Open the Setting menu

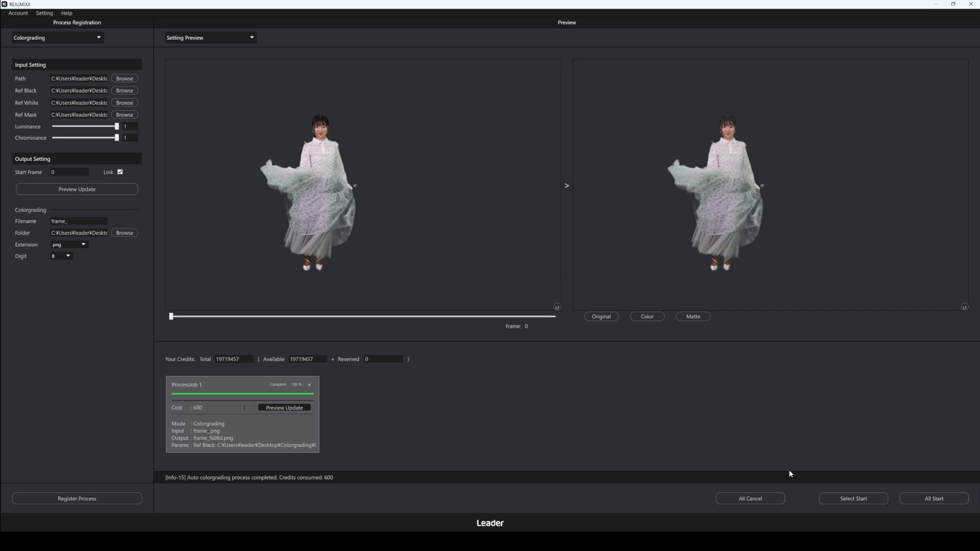click(x=44, y=13)
